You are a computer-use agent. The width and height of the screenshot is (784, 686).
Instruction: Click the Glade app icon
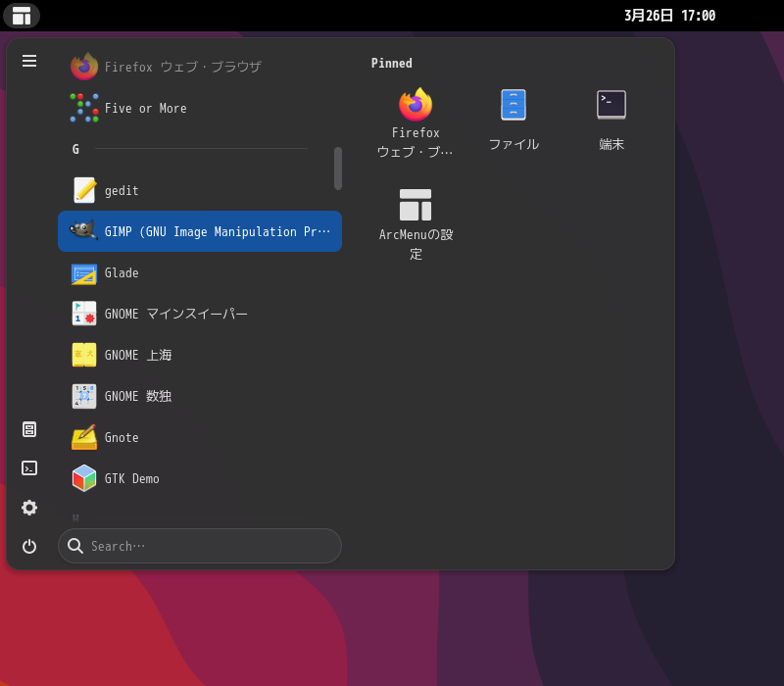84,274
